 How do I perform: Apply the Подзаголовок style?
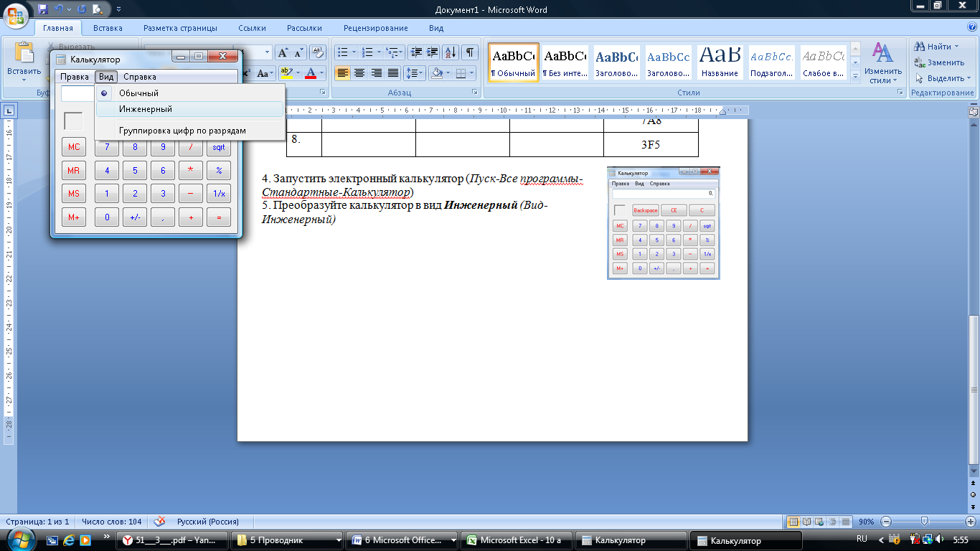click(x=771, y=63)
